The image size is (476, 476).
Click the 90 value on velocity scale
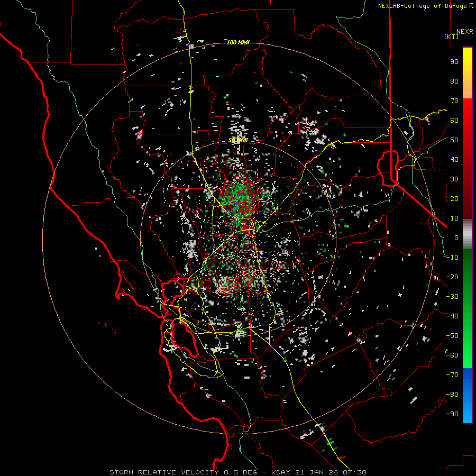(x=454, y=62)
